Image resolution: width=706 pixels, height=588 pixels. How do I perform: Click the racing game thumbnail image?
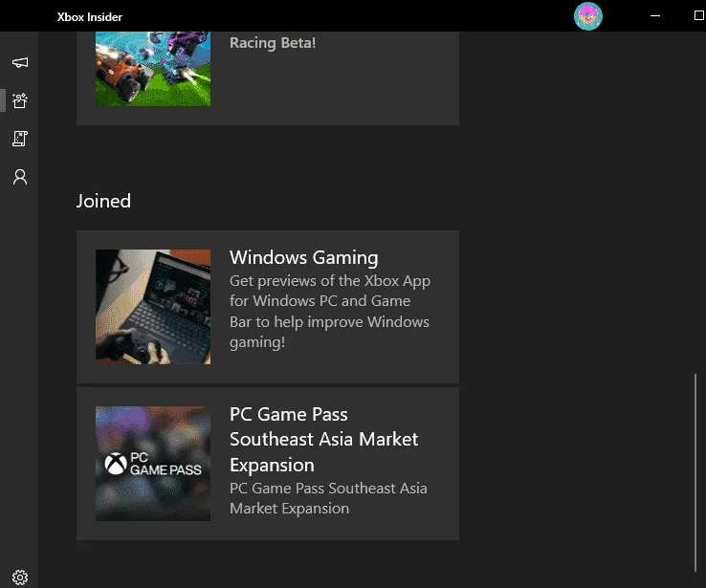153,69
